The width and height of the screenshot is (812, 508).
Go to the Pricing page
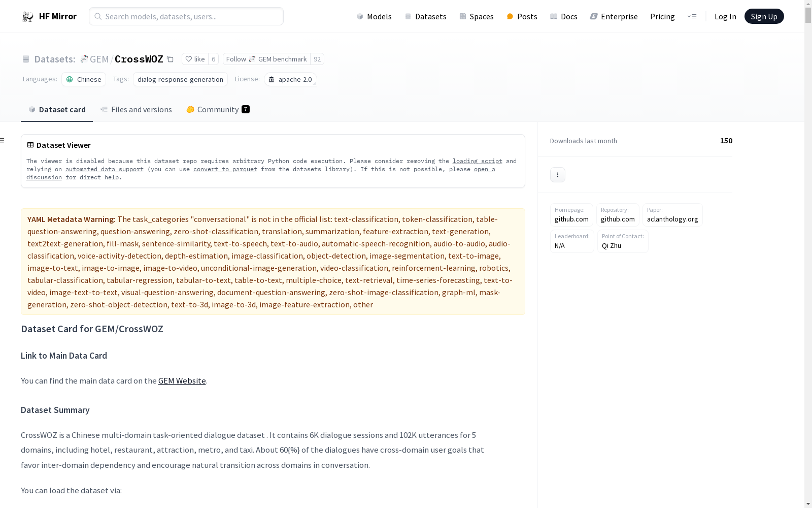pyautogui.click(x=662, y=17)
